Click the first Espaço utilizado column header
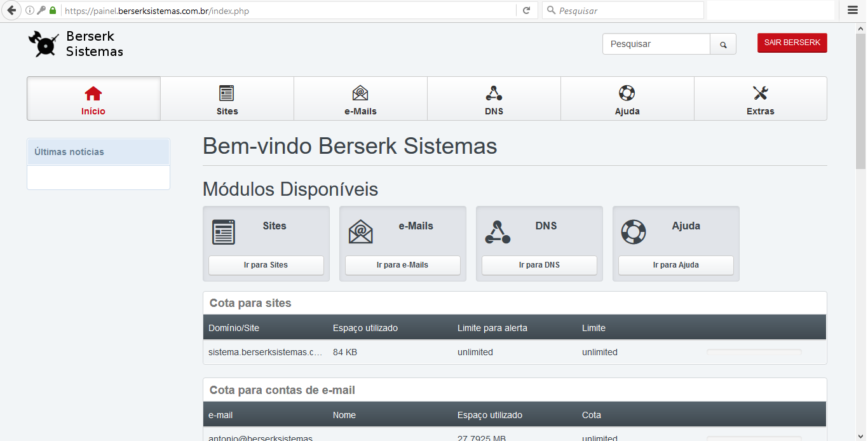Viewport: 868px width, 441px height. tap(365, 328)
